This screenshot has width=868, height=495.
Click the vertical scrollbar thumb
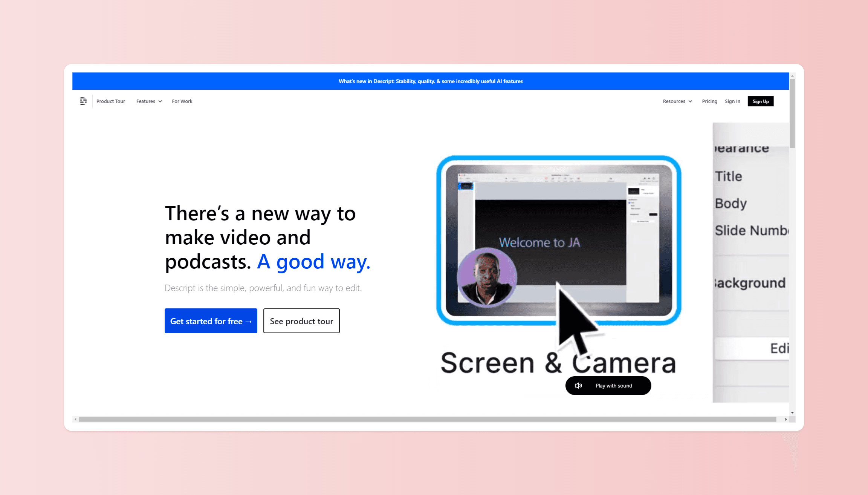(792, 113)
